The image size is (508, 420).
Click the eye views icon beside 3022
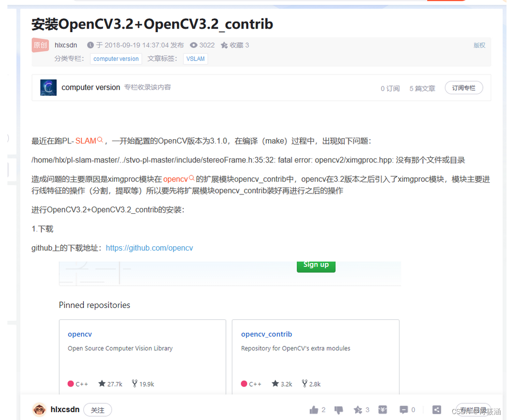point(193,45)
